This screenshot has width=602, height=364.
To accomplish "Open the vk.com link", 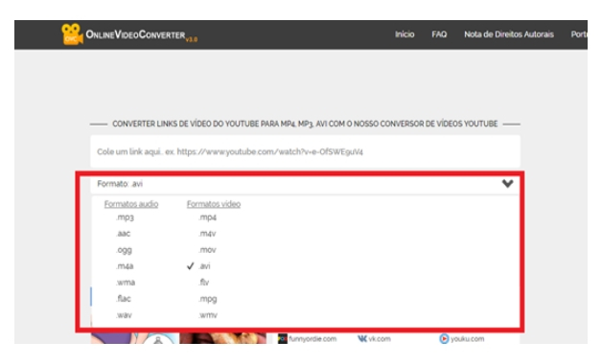I will [380, 339].
